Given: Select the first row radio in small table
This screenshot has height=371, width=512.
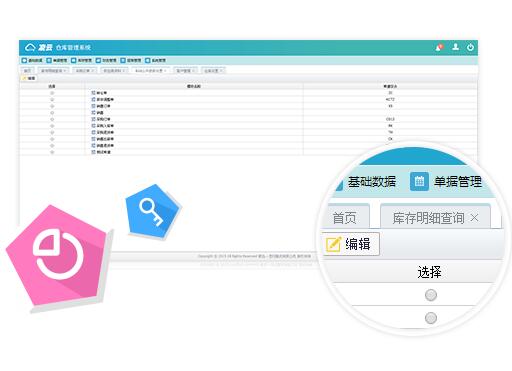Looking at the screenshot, I should coord(52,93).
